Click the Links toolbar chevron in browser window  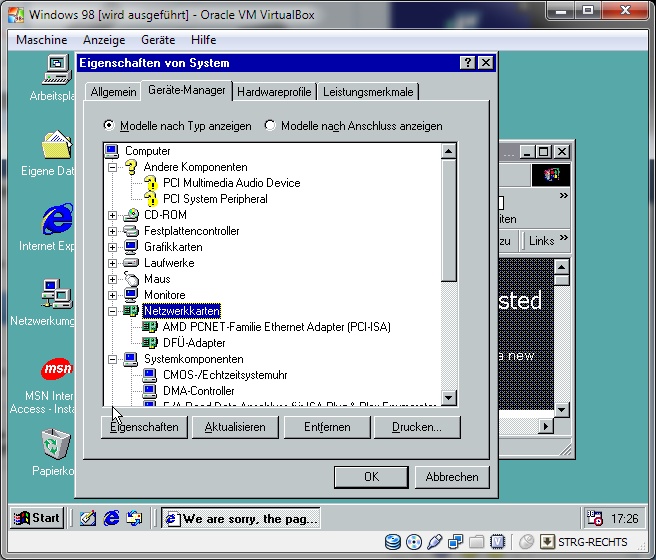pos(564,238)
